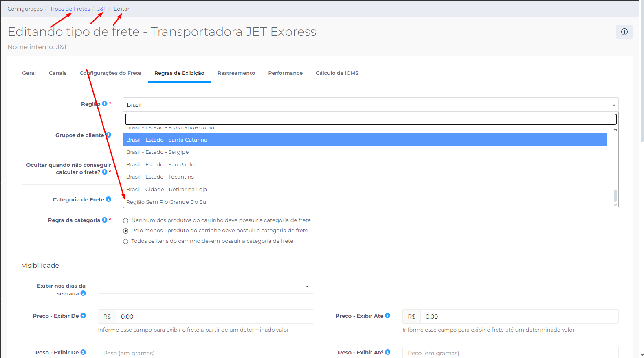
Task: Open the page info icon button
Action: coord(624,32)
